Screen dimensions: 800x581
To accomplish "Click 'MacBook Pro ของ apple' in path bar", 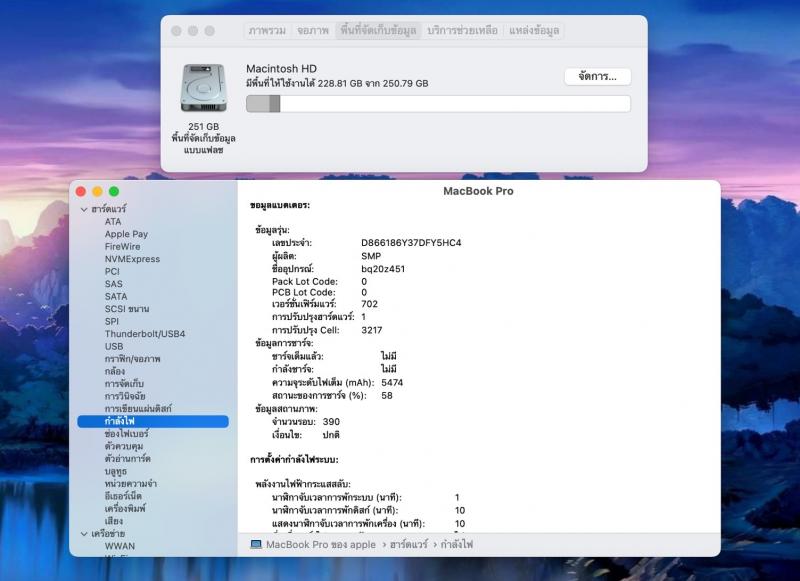I will 320,545.
